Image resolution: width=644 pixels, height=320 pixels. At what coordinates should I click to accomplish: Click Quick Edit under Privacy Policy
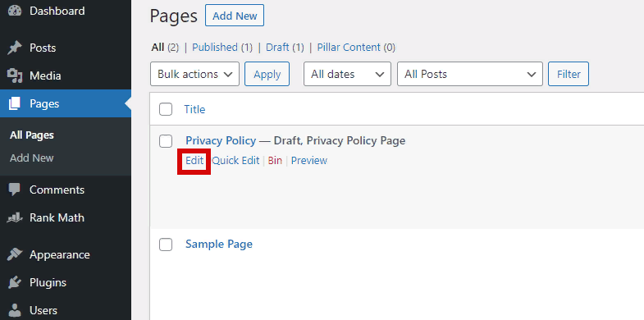[x=235, y=161]
